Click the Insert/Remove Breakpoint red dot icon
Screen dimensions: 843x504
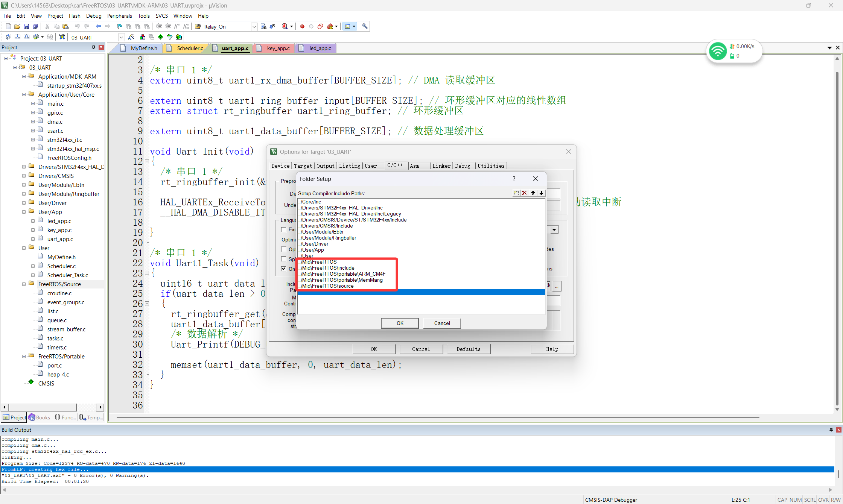tap(302, 26)
